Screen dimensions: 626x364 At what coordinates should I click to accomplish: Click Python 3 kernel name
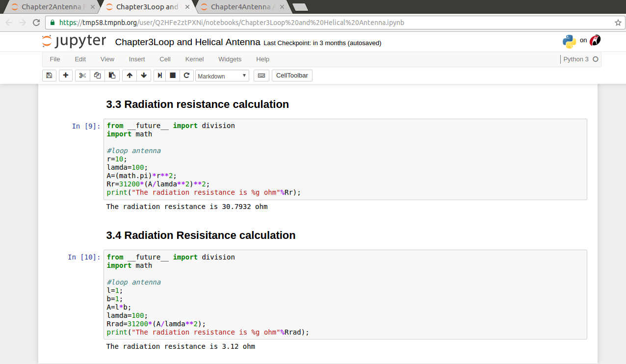tap(576, 59)
